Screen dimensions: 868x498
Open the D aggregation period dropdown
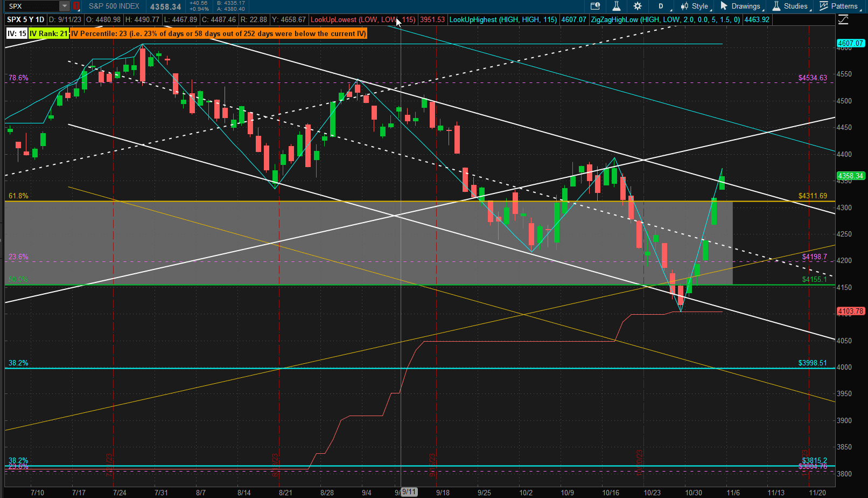661,6
